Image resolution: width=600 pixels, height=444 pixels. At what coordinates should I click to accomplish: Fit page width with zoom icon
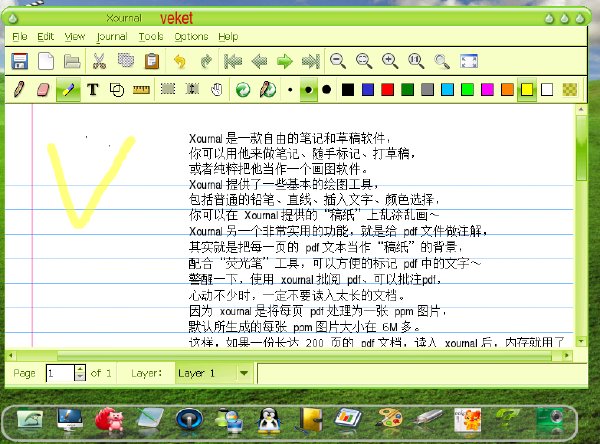pyautogui.click(x=364, y=61)
